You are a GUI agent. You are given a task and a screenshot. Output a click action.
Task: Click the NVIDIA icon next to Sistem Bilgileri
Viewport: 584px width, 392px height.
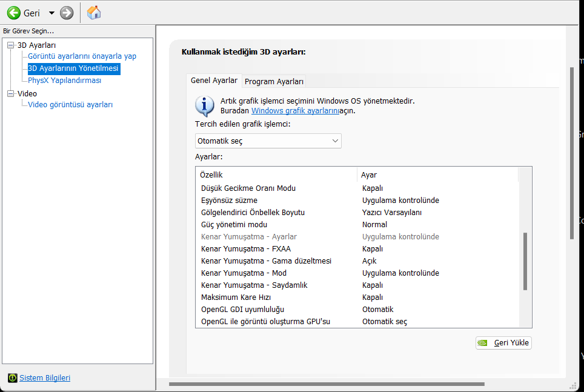click(x=12, y=378)
